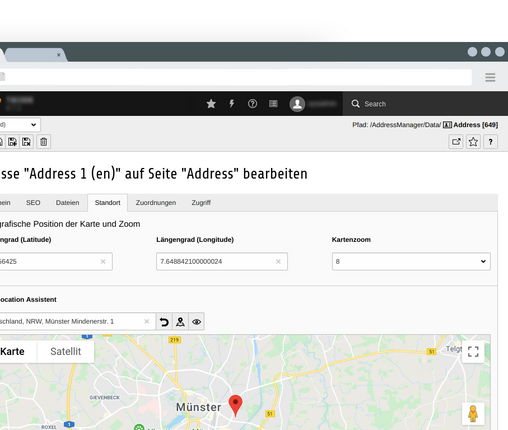Click the Latitude input field

55,262
